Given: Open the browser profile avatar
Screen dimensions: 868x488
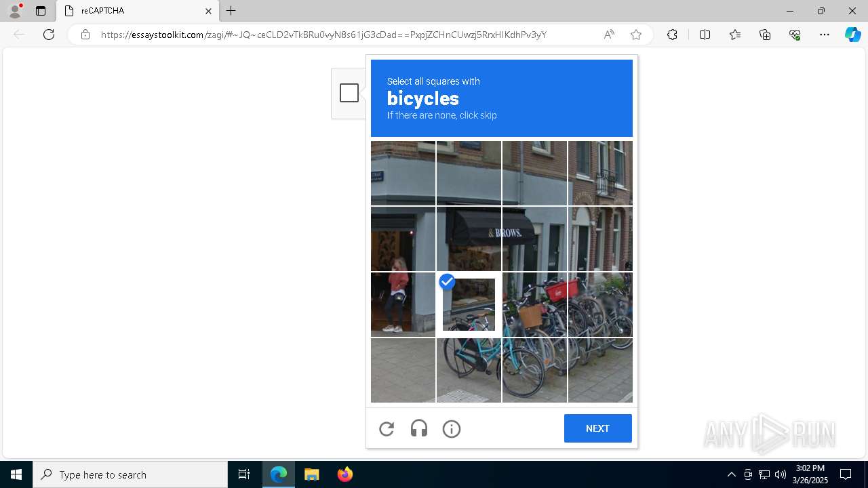Looking at the screenshot, I should pos(15,11).
